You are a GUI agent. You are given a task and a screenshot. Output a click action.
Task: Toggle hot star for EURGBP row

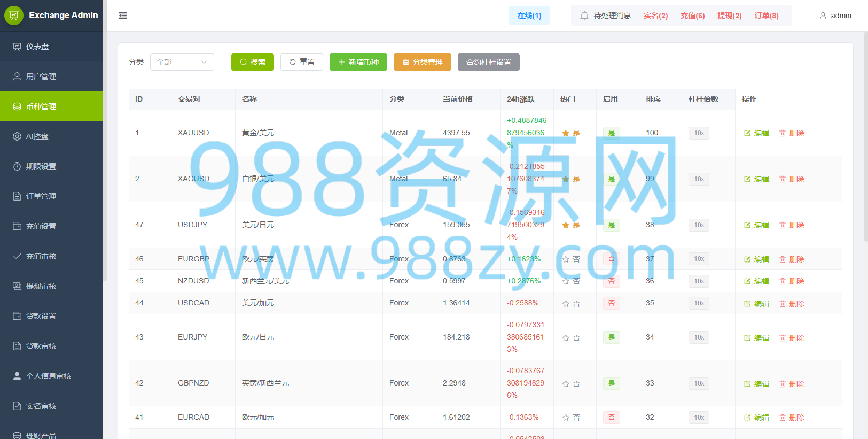(566, 259)
